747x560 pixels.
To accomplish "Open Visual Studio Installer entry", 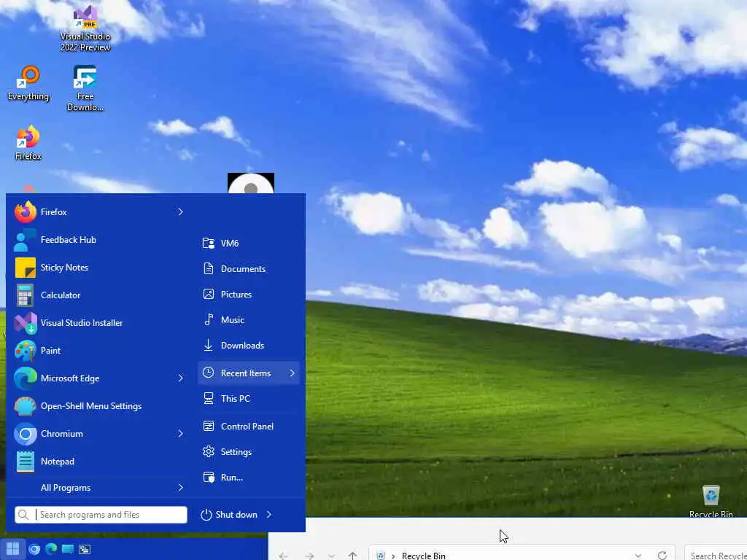I will 99,322.
